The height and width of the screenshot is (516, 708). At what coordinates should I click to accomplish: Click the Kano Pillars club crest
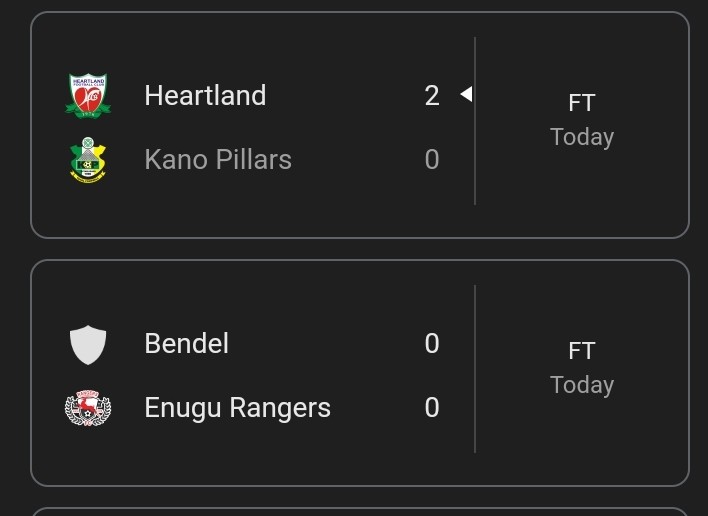tap(88, 160)
